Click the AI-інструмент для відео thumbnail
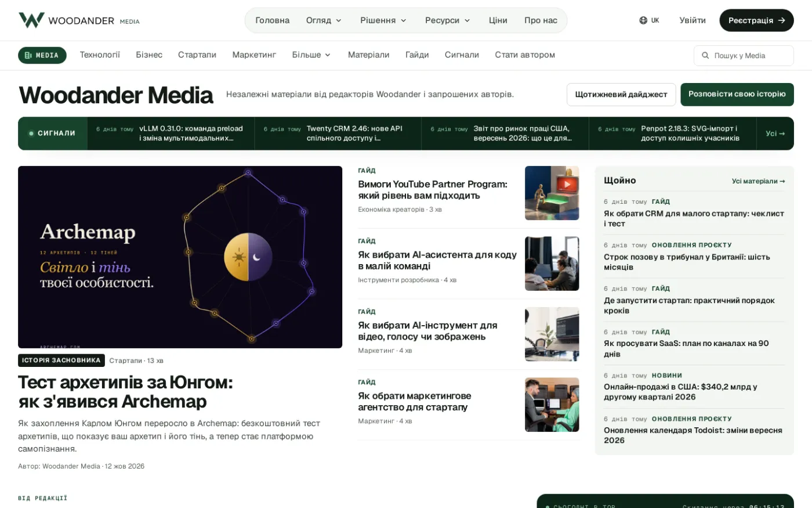The image size is (812, 508). pyautogui.click(x=552, y=334)
